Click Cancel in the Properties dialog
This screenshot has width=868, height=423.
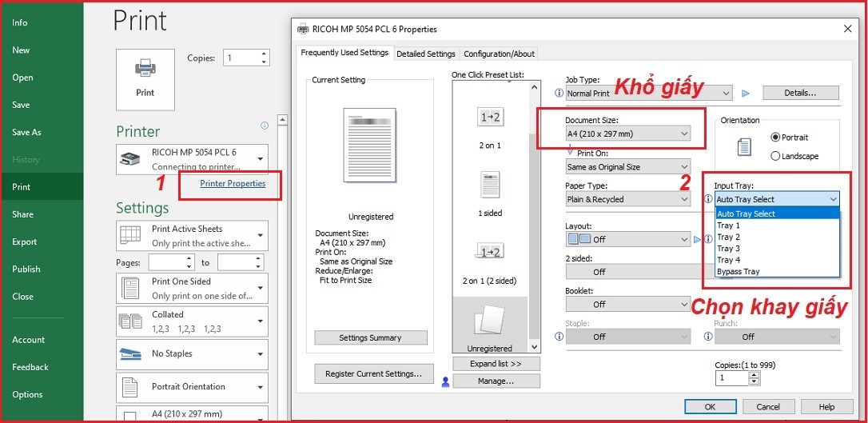pyautogui.click(x=768, y=406)
